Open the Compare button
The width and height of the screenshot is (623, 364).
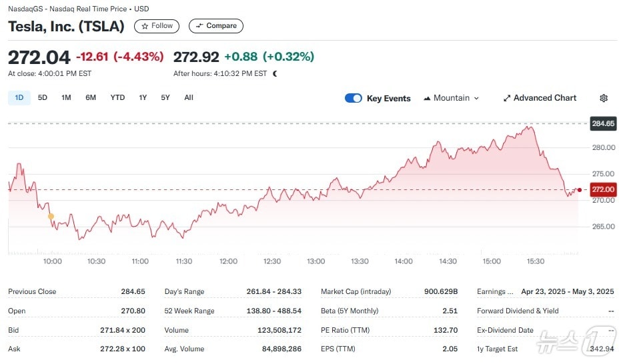coord(215,26)
